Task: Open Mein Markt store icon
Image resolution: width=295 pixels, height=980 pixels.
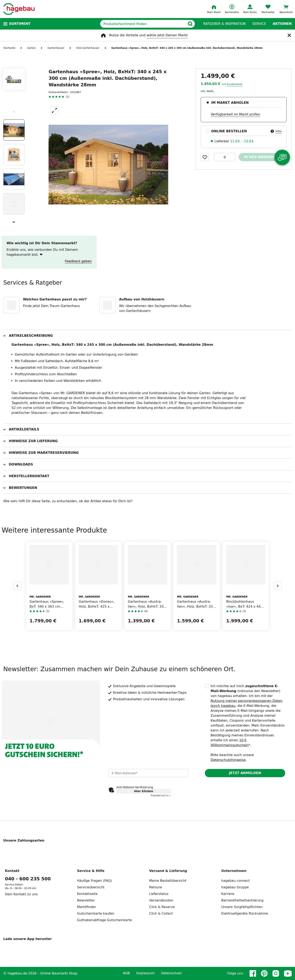Action: (x=214, y=7)
